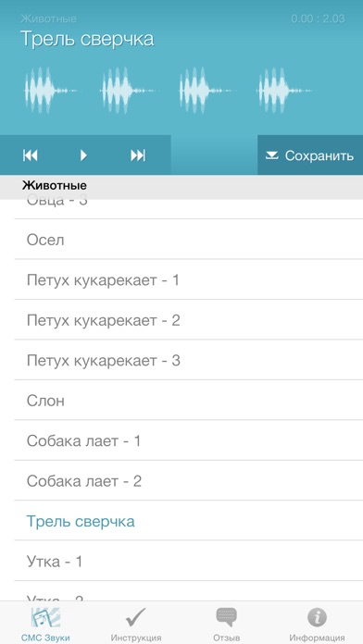363x644 pixels.
Task: Open the Инструкция tab
Action: point(136,624)
